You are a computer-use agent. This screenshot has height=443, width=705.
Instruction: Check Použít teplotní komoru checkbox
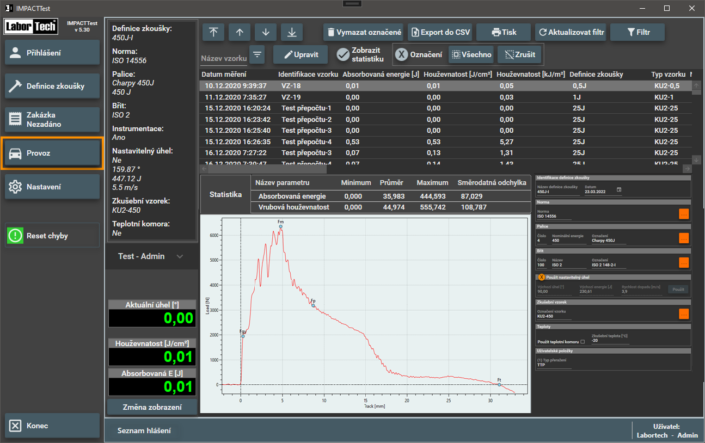tap(583, 342)
